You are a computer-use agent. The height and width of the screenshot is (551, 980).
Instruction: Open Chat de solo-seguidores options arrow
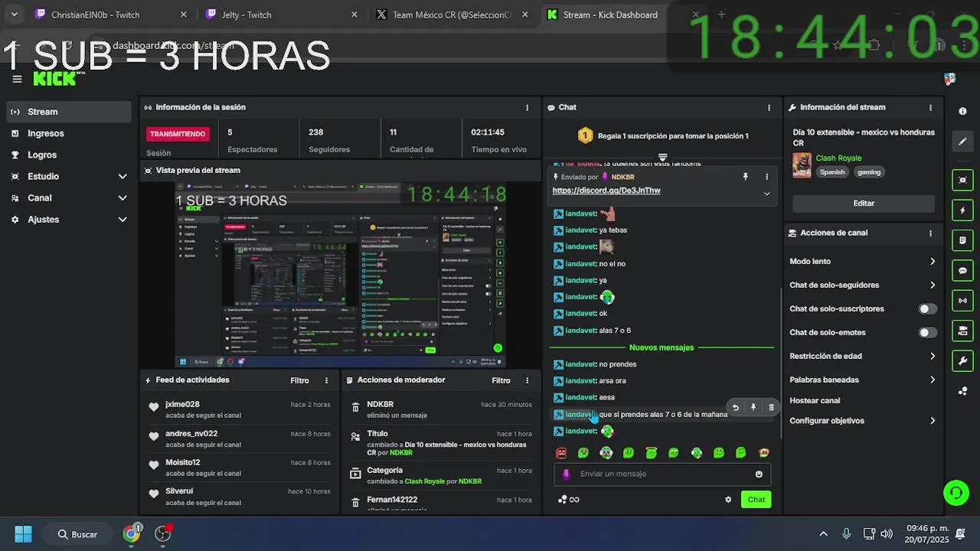932,285
